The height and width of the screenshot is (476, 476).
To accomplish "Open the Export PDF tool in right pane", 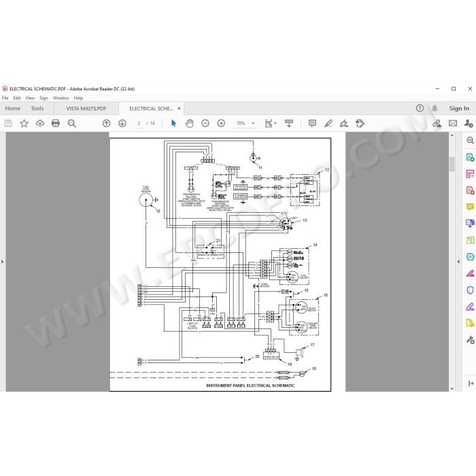I will point(470,157).
